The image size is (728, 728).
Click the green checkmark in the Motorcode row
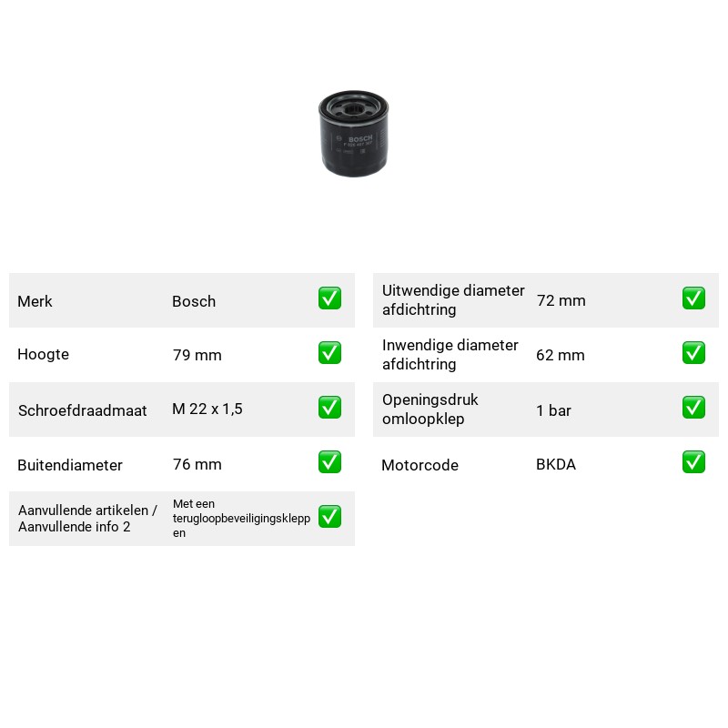(693, 462)
